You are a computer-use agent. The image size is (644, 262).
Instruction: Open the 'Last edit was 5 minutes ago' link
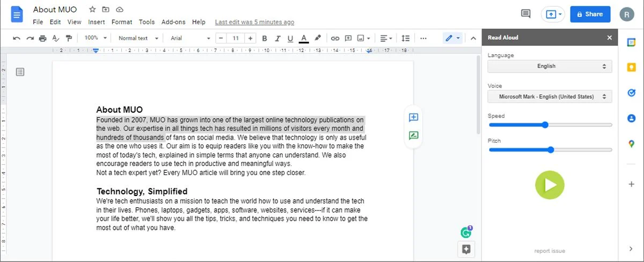(x=254, y=22)
